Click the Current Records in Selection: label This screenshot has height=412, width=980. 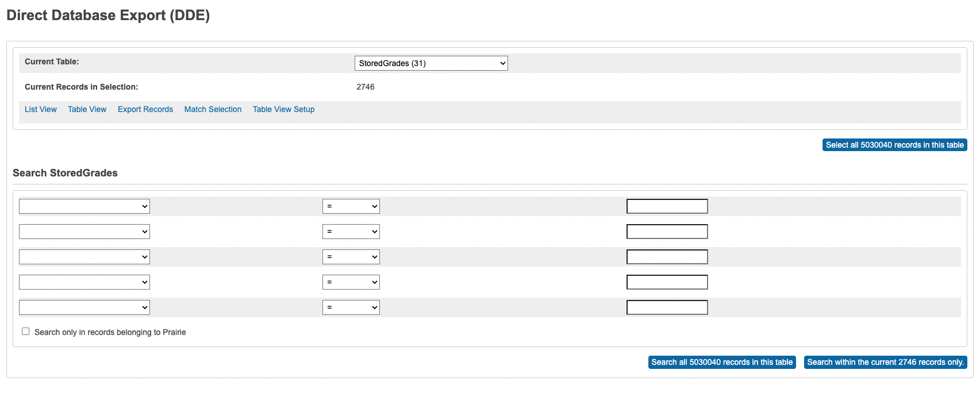pos(82,87)
